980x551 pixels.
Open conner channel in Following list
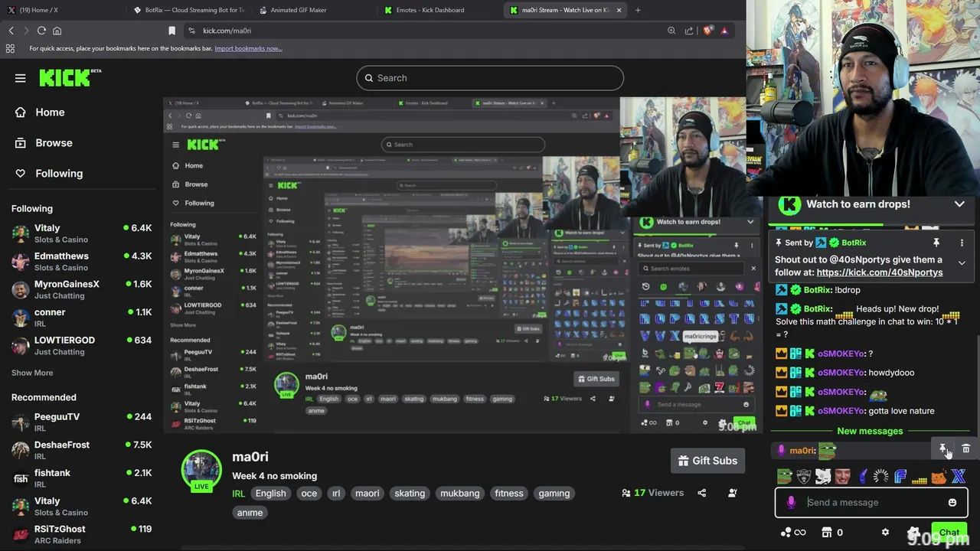tap(81, 318)
